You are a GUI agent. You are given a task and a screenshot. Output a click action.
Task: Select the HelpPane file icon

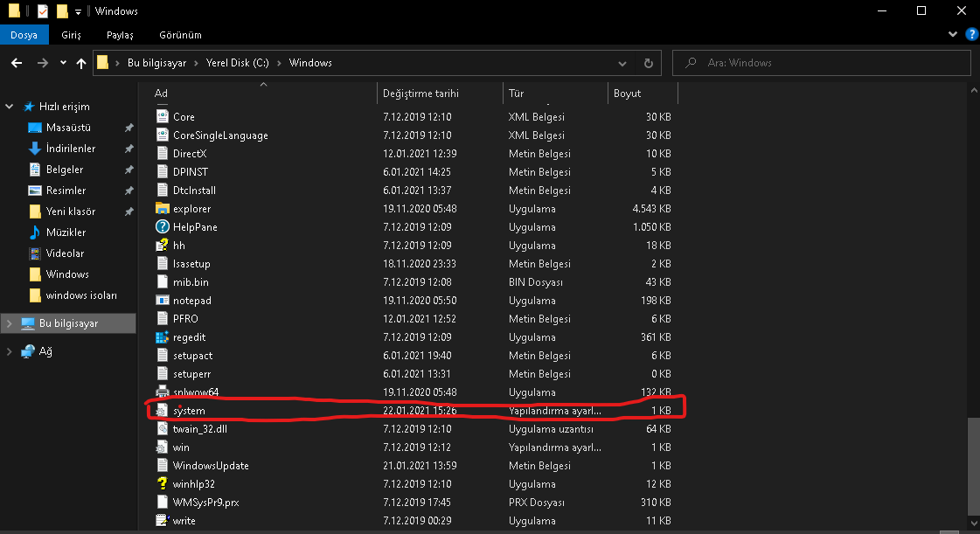coord(161,227)
